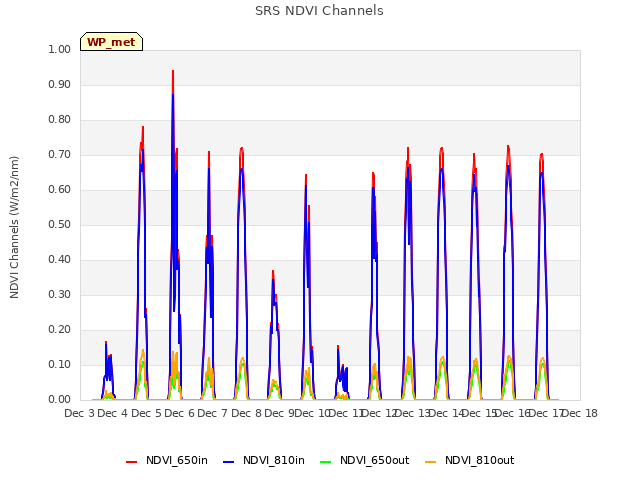Viewport: 640px width, 480px height.
Task: Click the Dec 18 x-axis label
Action: click(x=580, y=413)
